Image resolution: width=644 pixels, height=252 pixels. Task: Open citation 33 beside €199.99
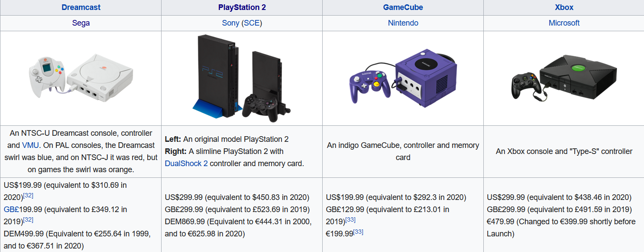click(x=358, y=232)
